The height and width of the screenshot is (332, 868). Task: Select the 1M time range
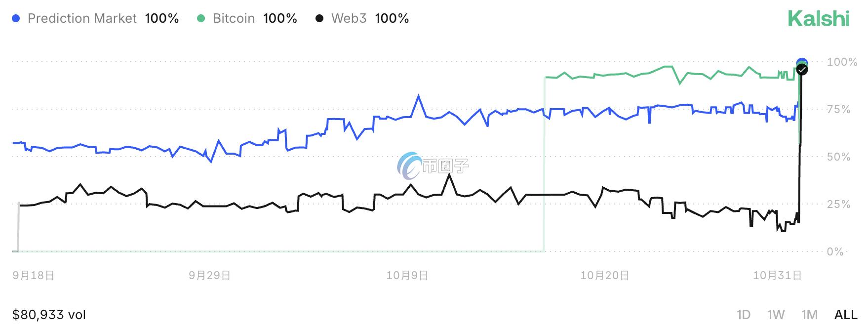click(809, 315)
